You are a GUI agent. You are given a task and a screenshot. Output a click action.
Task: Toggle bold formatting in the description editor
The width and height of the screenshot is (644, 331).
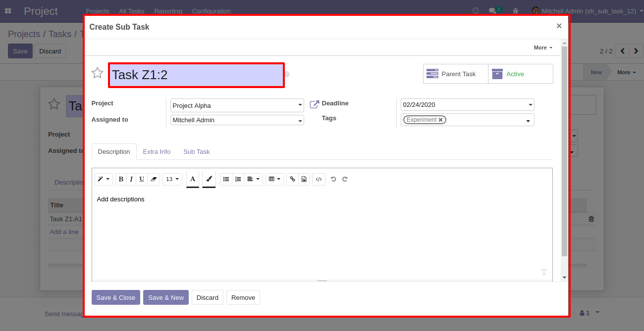[121, 179]
